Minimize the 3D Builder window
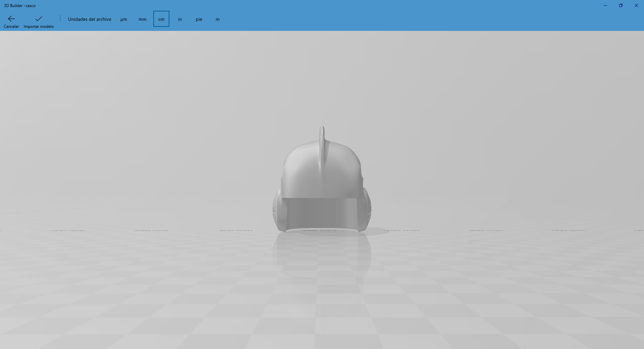This screenshot has width=644, height=349. 605,5
